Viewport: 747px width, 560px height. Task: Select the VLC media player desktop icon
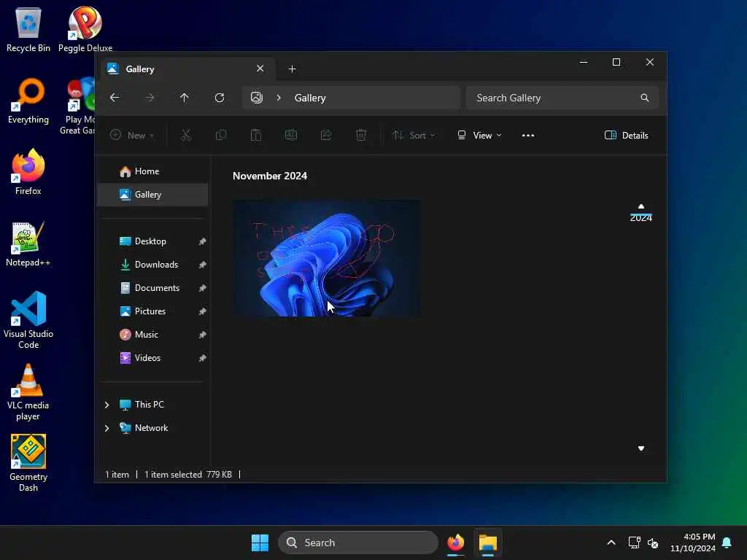point(28,392)
